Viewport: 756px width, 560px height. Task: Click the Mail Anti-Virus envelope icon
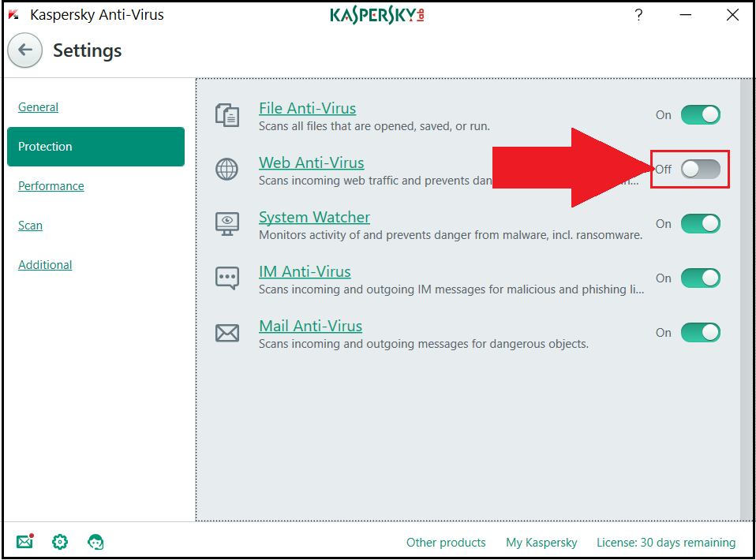(x=227, y=333)
